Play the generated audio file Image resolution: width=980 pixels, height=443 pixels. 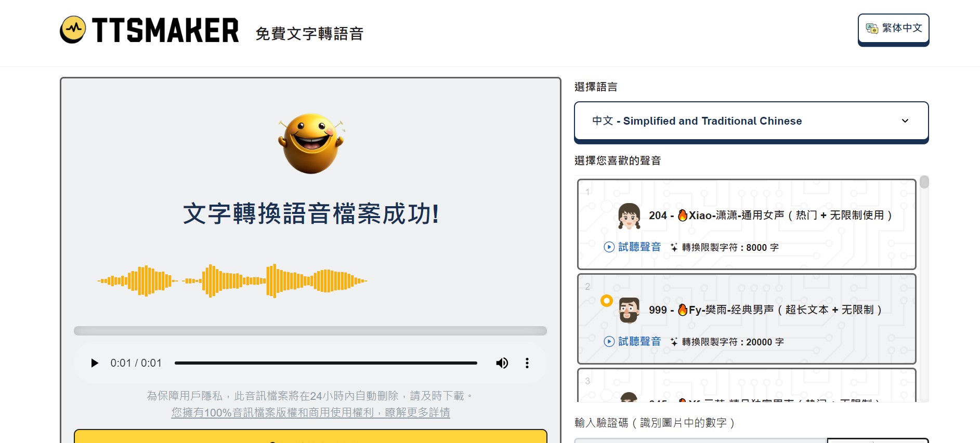pos(94,363)
